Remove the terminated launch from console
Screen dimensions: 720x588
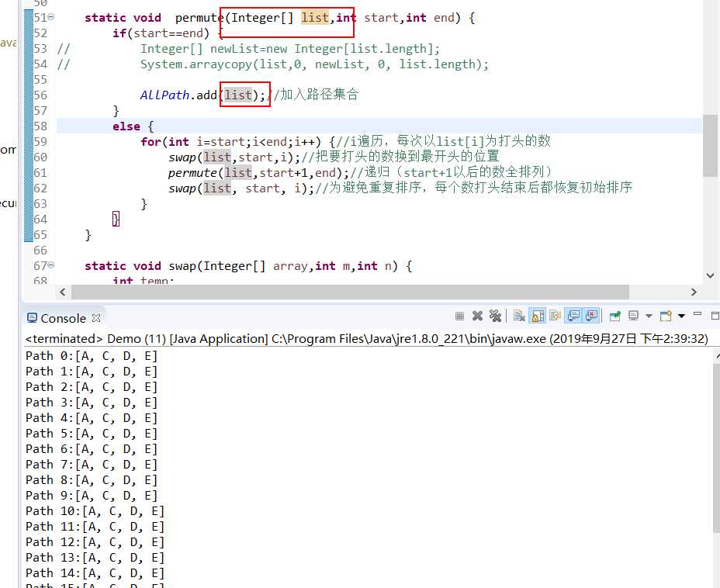coord(478,316)
